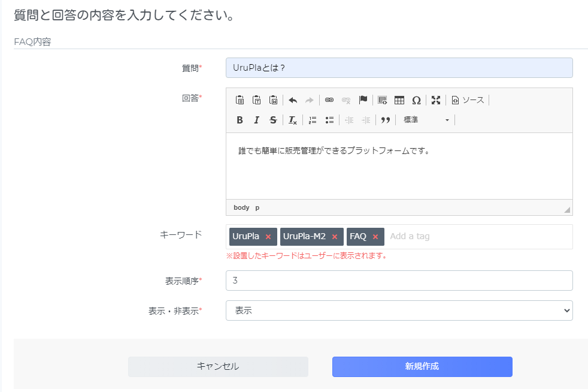
Task: Switch to ソース source view
Action: click(x=468, y=100)
